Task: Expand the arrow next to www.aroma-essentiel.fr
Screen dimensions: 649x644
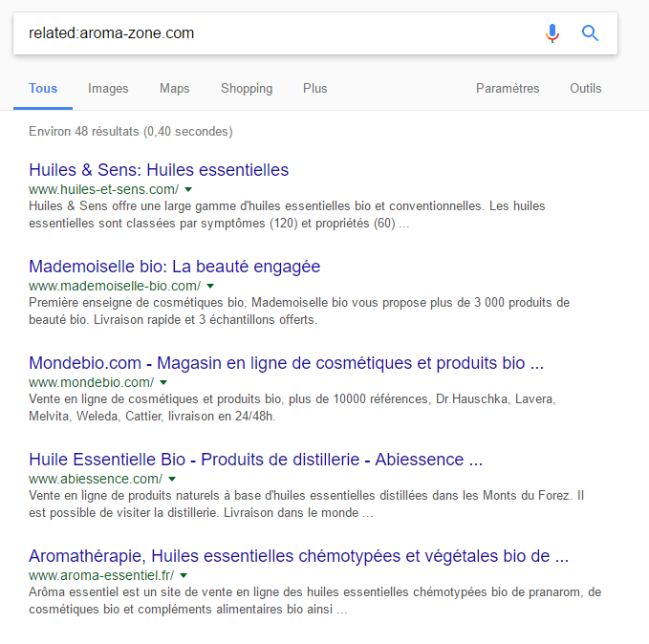Action: tap(184, 575)
